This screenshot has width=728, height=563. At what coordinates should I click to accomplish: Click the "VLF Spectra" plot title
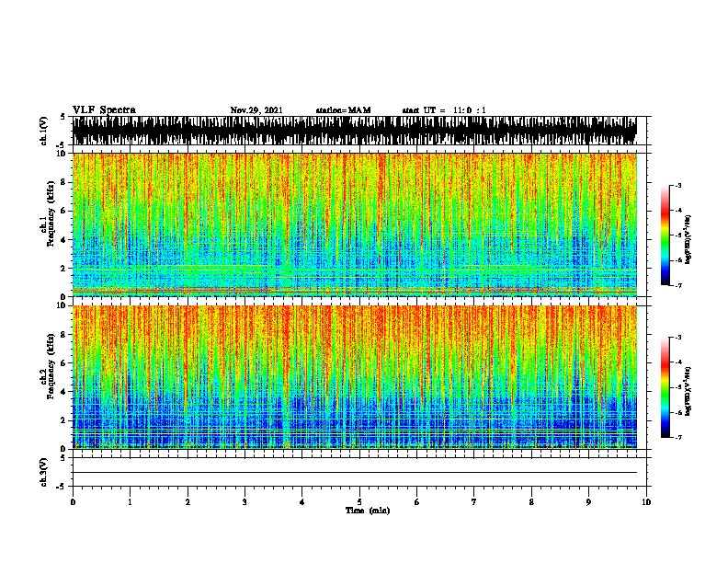(104, 110)
